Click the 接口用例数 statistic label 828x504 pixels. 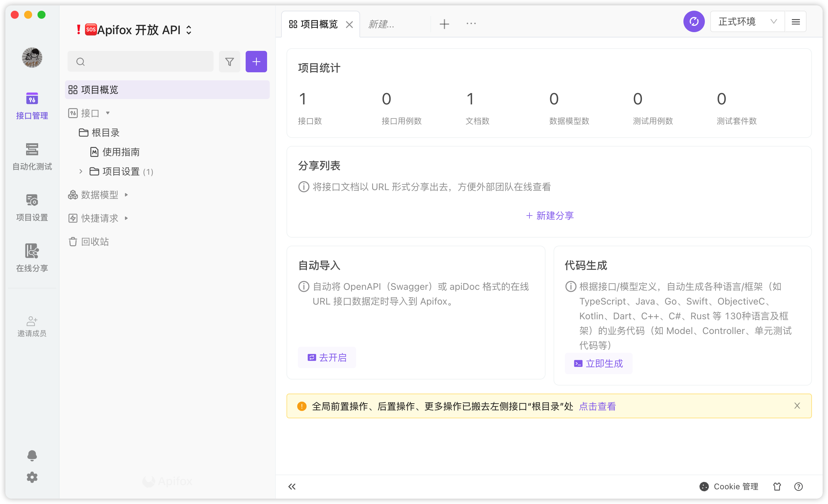click(x=402, y=121)
